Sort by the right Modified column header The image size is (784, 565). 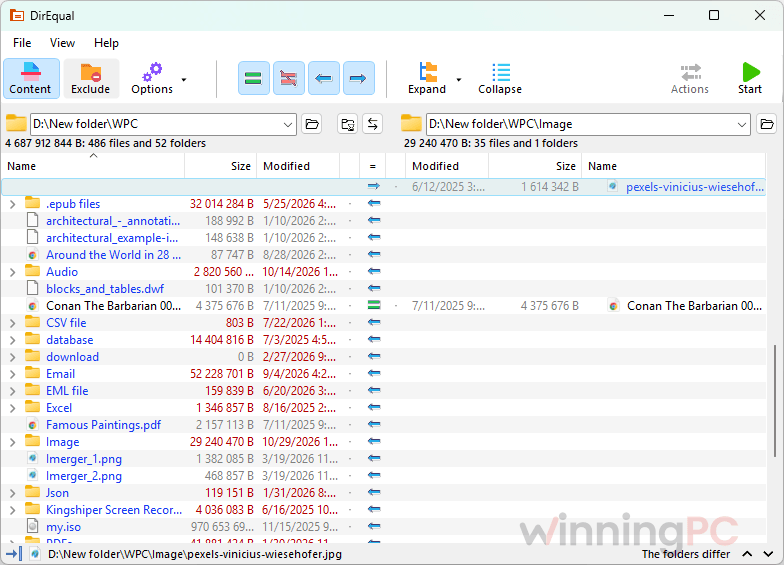pos(447,166)
